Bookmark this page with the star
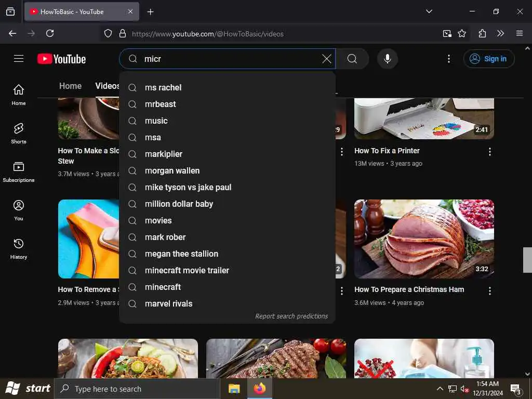The image size is (532, 399). pyautogui.click(x=462, y=33)
